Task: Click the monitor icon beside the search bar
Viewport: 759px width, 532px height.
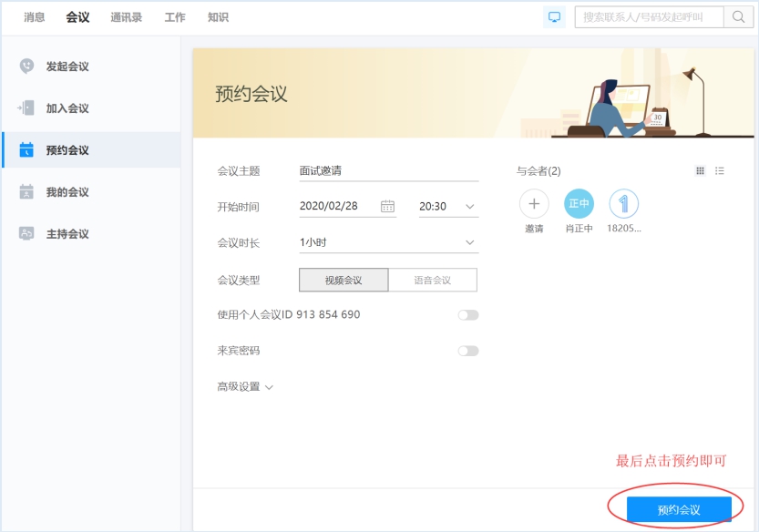Action: tap(553, 16)
